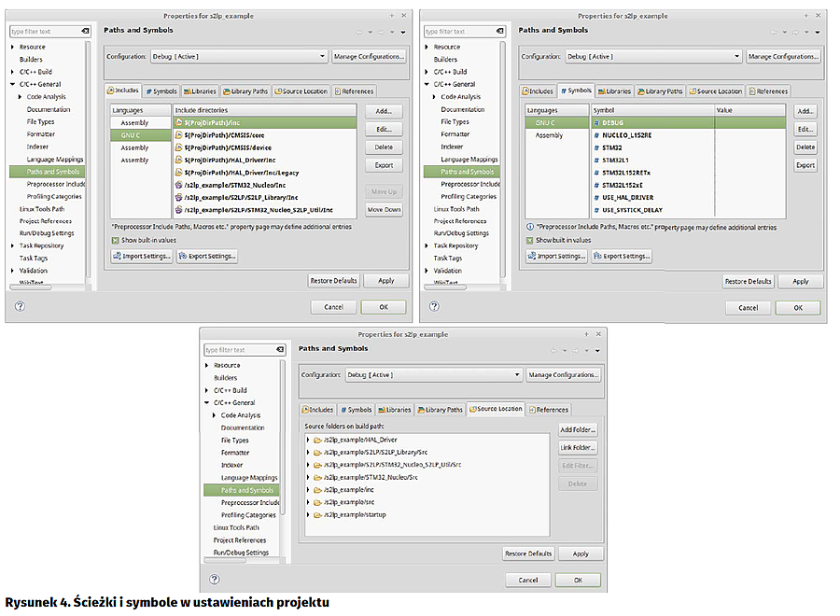840x616 pixels.
Task: Click the help icon in the Includes tab dialog
Action: pyautogui.click(x=20, y=306)
